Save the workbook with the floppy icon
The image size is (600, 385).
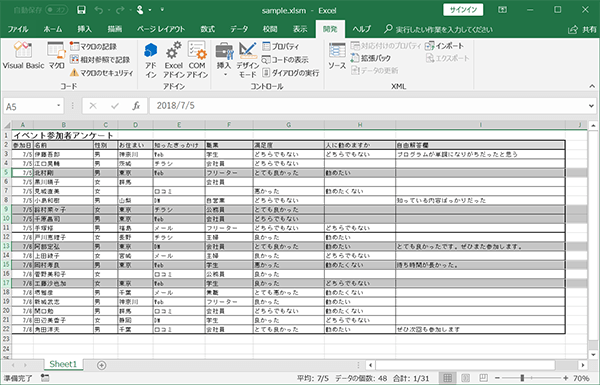pos(82,10)
